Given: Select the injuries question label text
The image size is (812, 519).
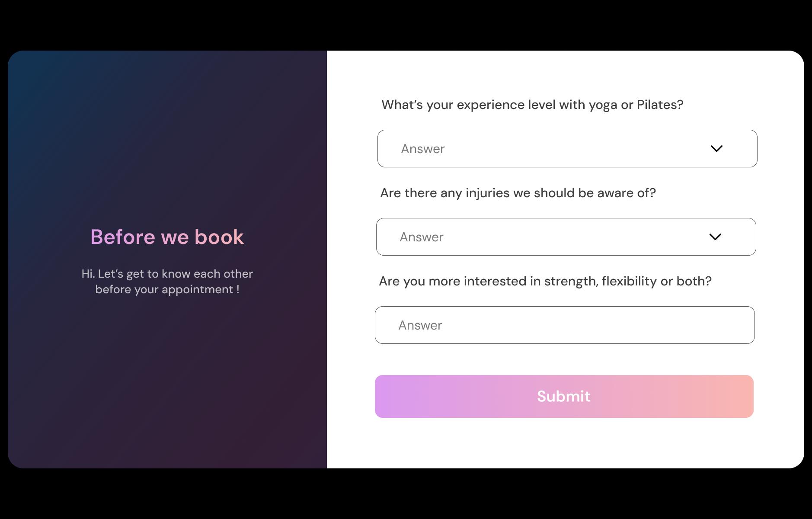Looking at the screenshot, I should (x=518, y=193).
